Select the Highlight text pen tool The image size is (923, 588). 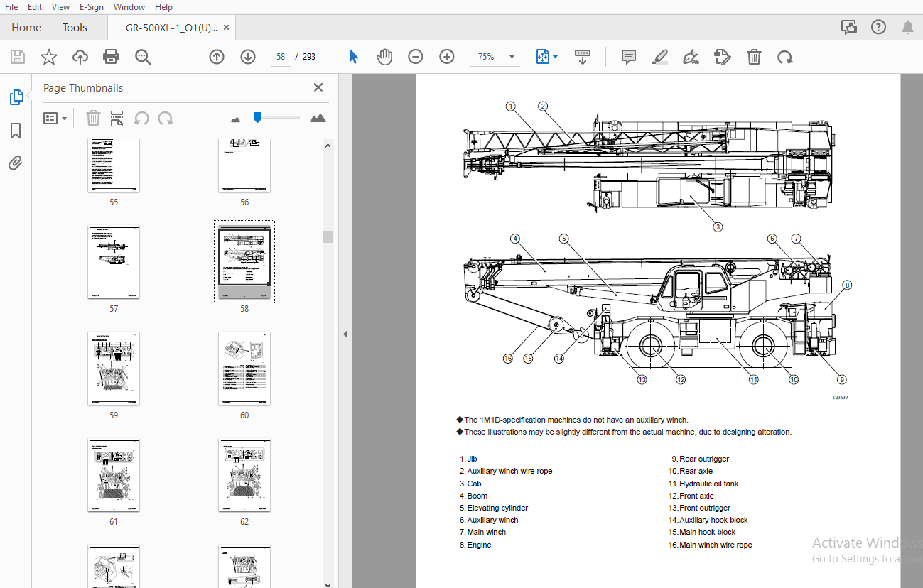pyautogui.click(x=660, y=57)
